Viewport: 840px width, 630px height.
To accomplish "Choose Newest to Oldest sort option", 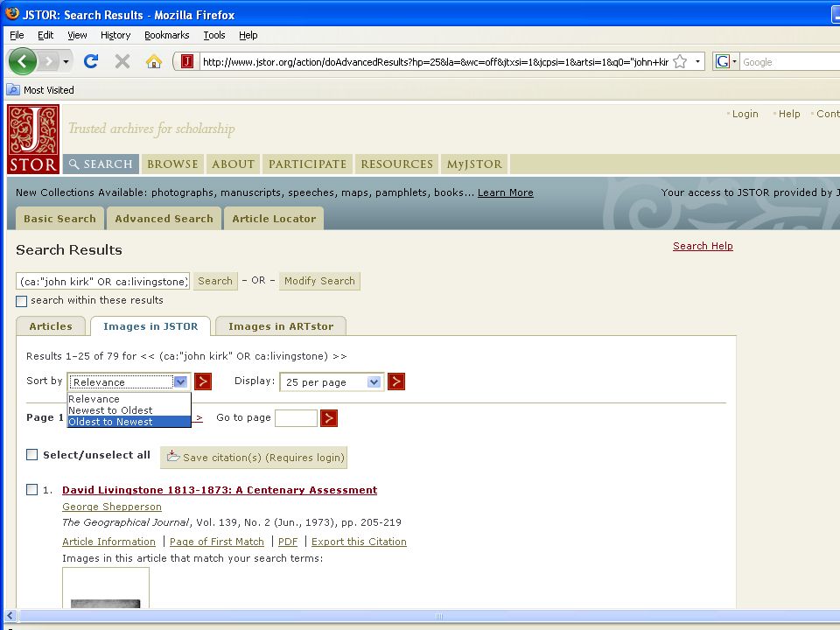I will point(129,410).
